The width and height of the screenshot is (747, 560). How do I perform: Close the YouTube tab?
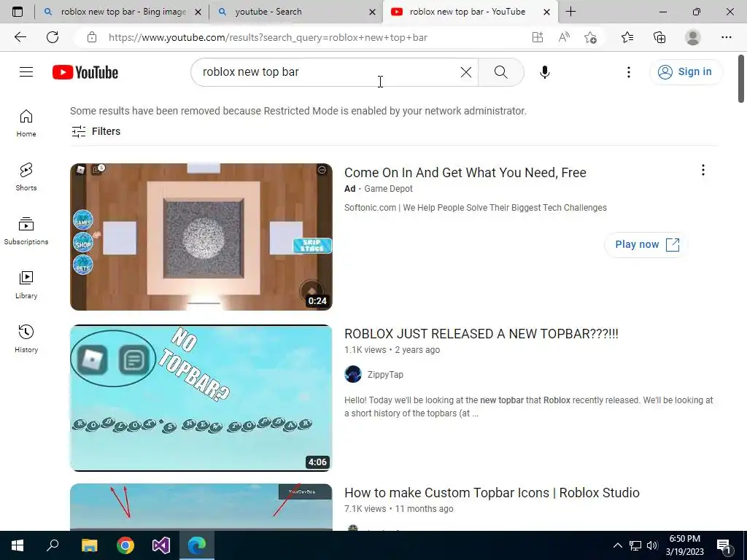tap(547, 12)
